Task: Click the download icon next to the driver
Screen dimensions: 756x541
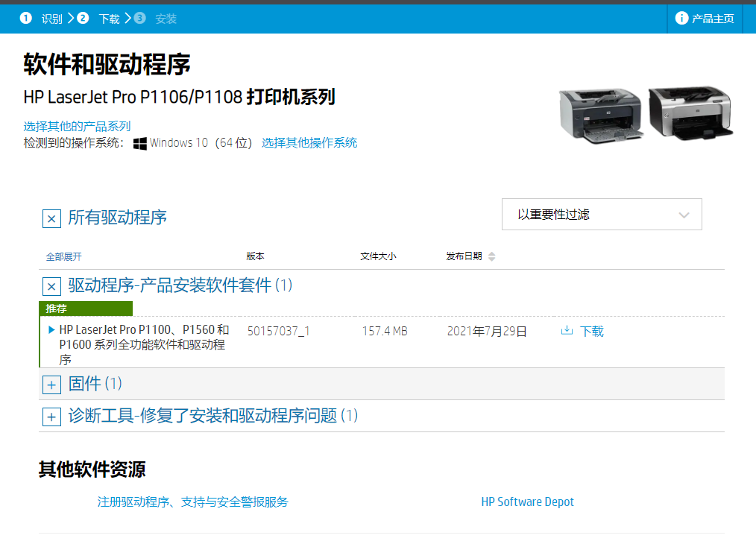Action: [x=567, y=331]
